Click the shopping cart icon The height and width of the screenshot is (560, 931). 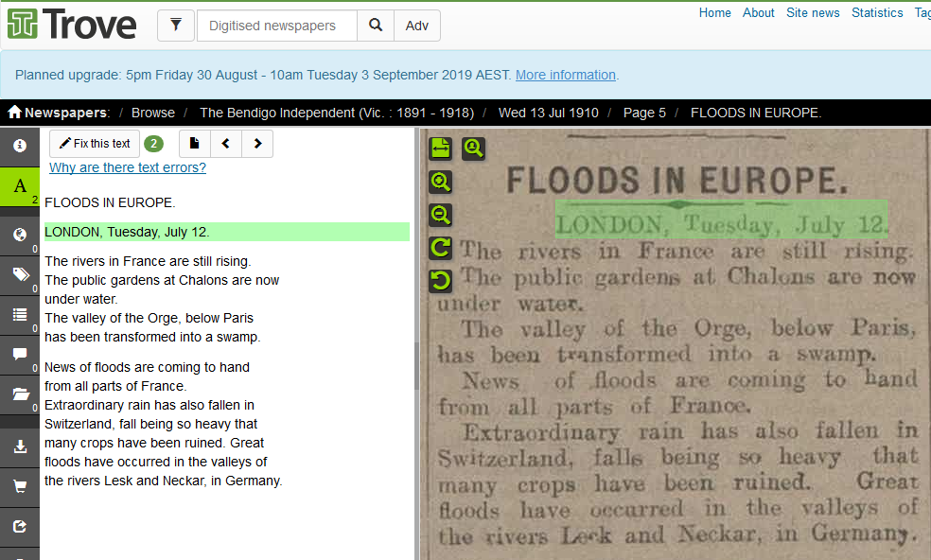pyautogui.click(x=19, y=487)
